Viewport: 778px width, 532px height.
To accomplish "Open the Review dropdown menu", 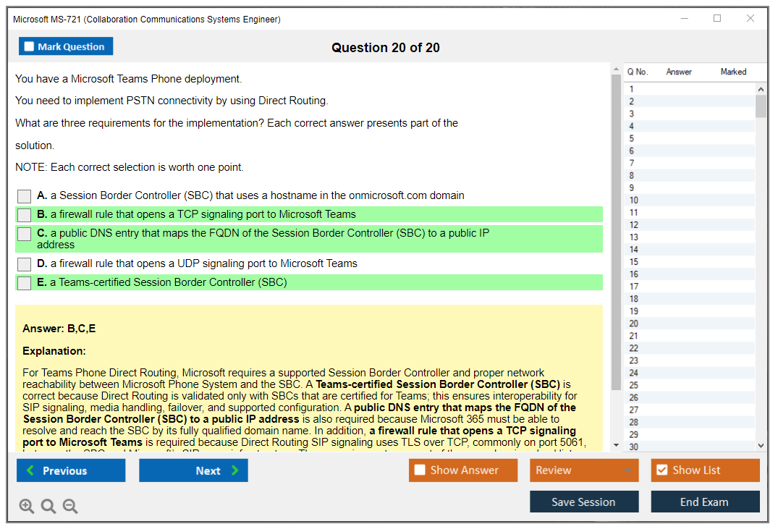I will coord(584,470).
